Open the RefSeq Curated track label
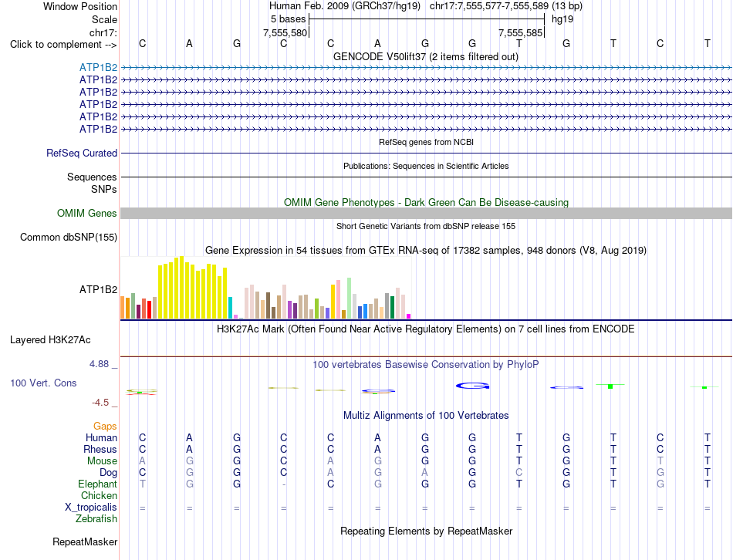The height and width of the screenshot is (560, 733). click(x=82, y=153)
